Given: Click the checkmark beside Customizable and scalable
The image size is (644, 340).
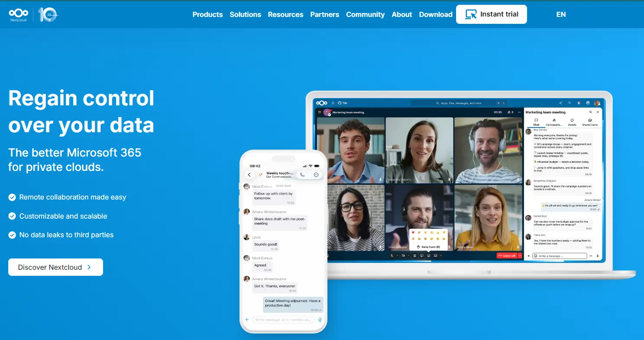Looking at the screenshot, I should point(12,216).
